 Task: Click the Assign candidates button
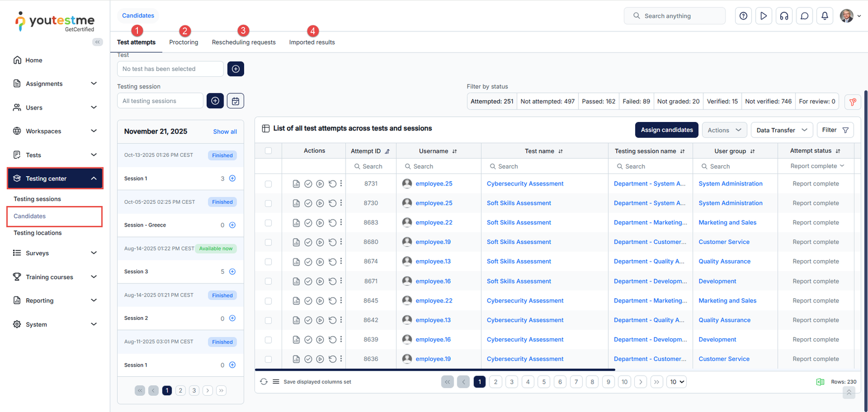(667, 130)
